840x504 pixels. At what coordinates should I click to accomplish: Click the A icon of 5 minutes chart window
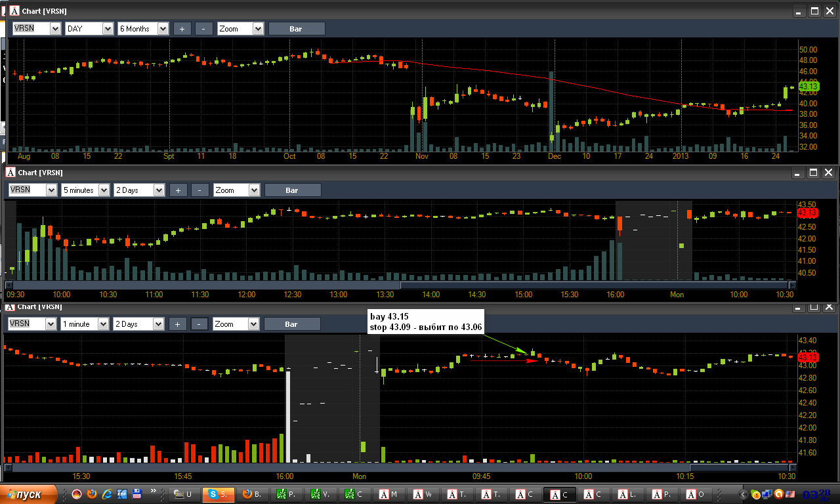point(10,173)
